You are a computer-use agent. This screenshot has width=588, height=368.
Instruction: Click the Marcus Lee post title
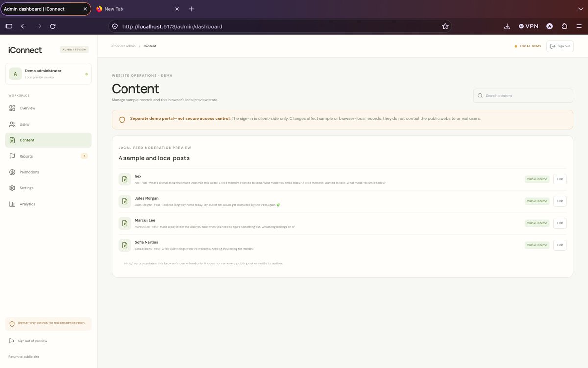145,220
